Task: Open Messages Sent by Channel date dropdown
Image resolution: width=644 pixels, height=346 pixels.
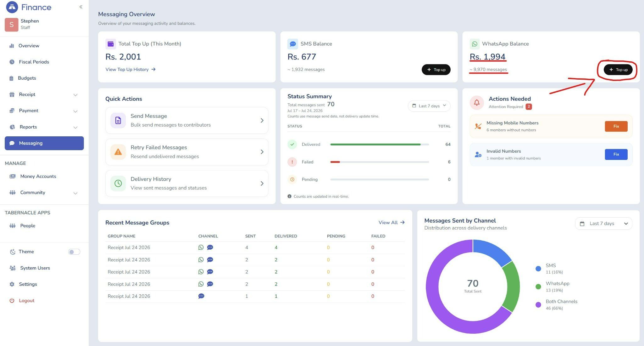Action: (603, 224)
